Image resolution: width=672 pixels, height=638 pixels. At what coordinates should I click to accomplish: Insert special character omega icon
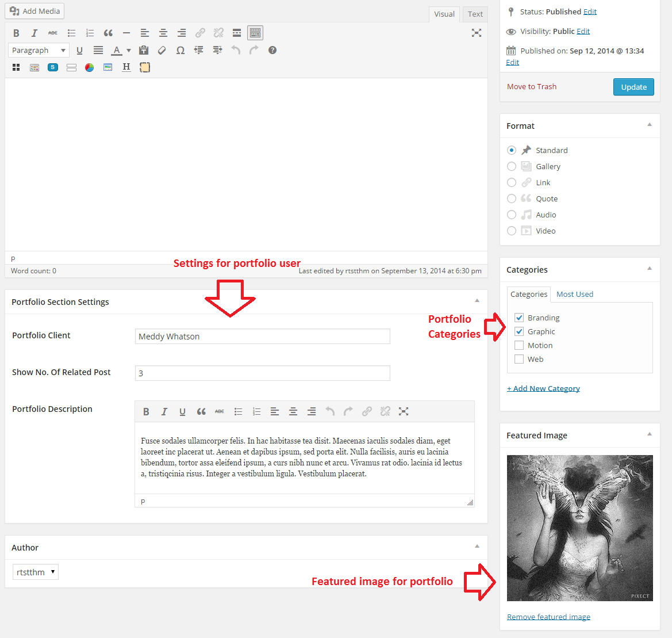(181, 51)
